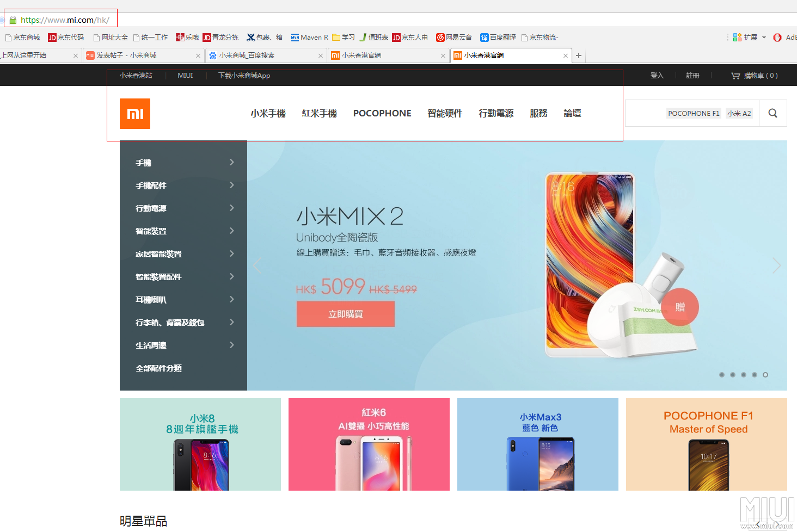Screen dimensions: 797x532
Task: Open the 京东商城 bookmark
Action: coord(22,38)
